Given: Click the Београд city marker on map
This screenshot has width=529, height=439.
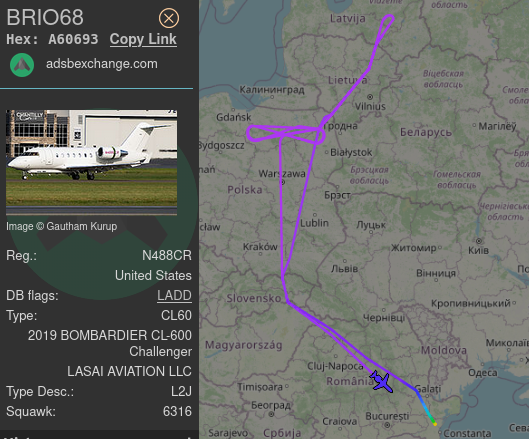Looking at the screenshot, I should 271,414.
